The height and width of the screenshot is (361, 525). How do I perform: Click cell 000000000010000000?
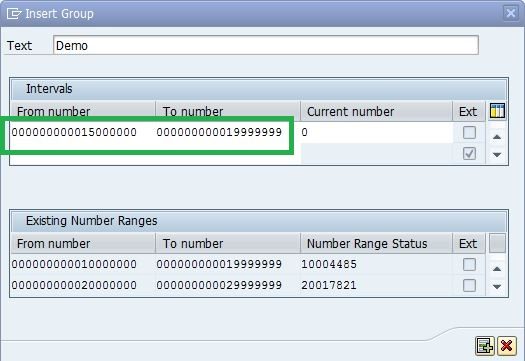(74, 264)
